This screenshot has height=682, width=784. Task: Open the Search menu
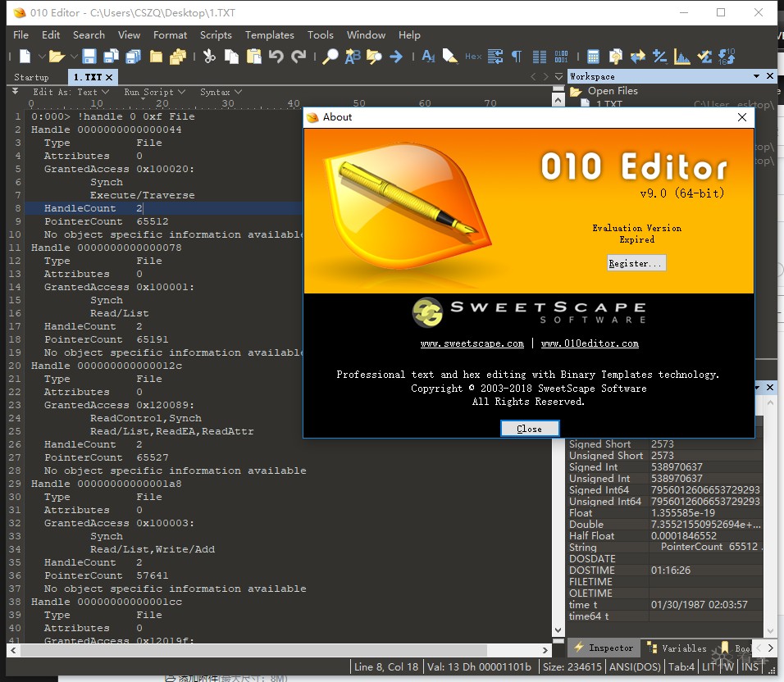[x=89, y=35]
